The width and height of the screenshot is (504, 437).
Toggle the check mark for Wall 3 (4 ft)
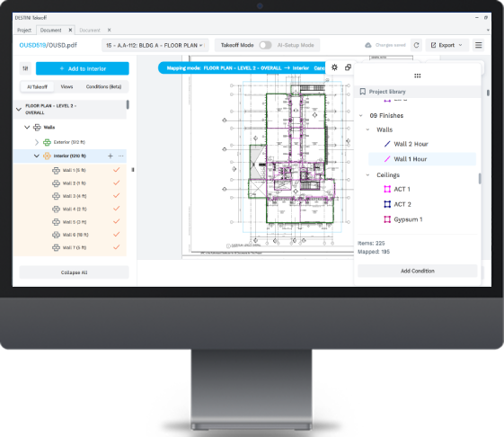click(x=117, y=196)
